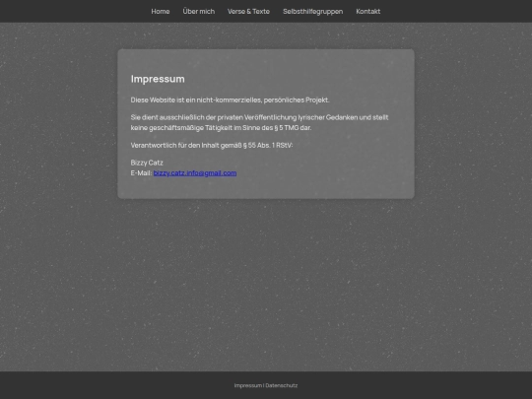The image size is (532, 399).
Task: Click the bizzy.catz.info@gmail.com email link
Action: [195, 173]
